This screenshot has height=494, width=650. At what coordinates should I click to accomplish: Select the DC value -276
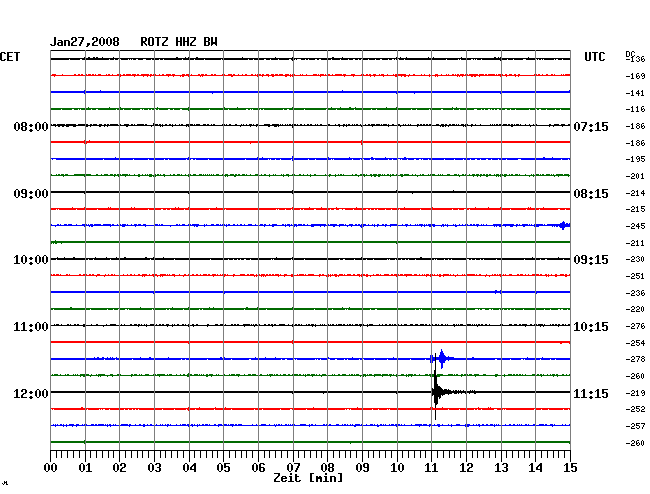click(635, 327)
